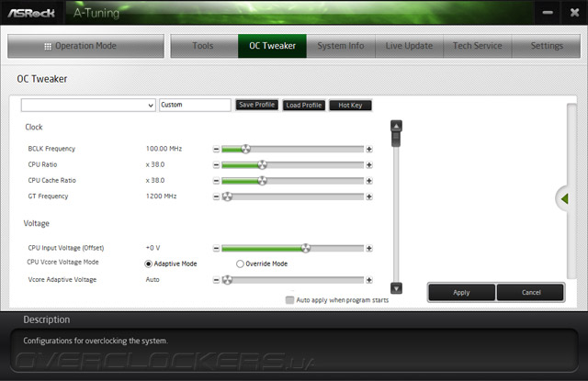Click the inner settings scrollbar thumb

(x=396, y=139)
